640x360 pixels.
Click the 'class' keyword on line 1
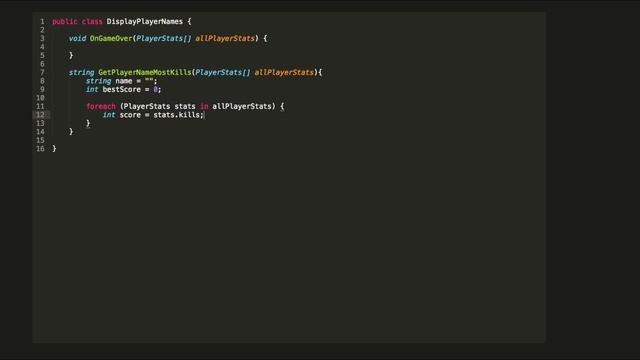click(x=92, y=21)
